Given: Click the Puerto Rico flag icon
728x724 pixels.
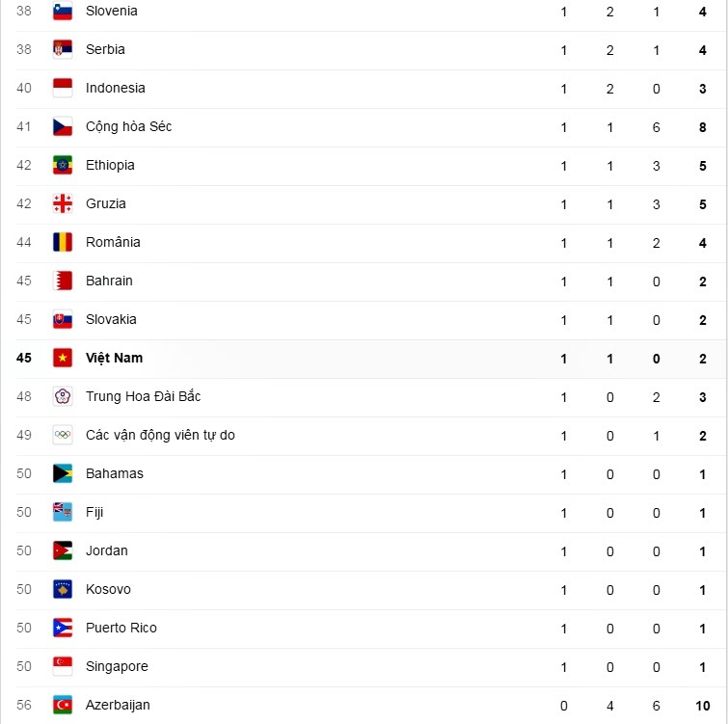Looking at the screenshot, I should (x=63, y=629).
